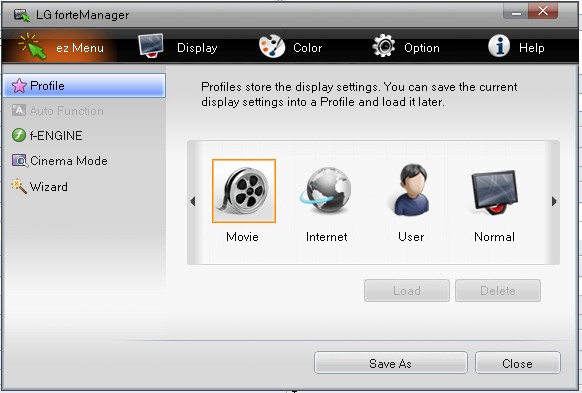Open Cinema Mode from the sidebar
582x393 pixels.
pyautogui.click(x=60, y=161)
